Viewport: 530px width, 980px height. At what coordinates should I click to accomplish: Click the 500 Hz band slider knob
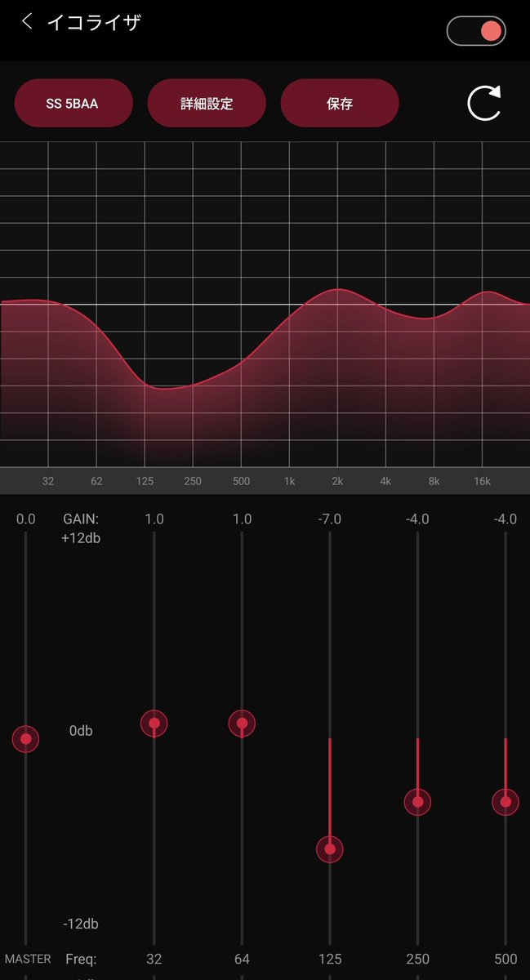pos(506,802)
